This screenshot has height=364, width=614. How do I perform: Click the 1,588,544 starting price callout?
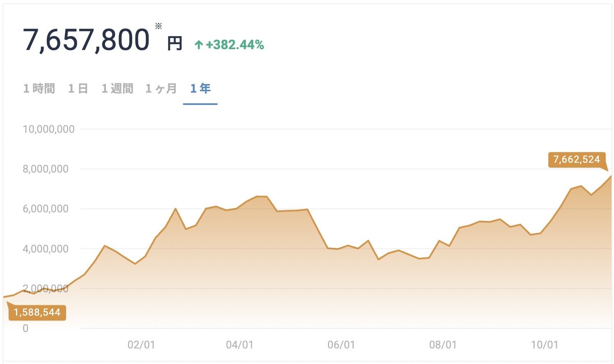click(37, 312)
